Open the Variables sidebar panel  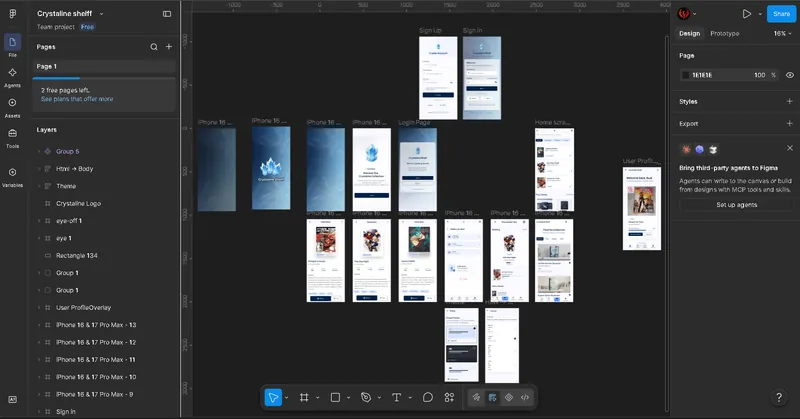12,172
